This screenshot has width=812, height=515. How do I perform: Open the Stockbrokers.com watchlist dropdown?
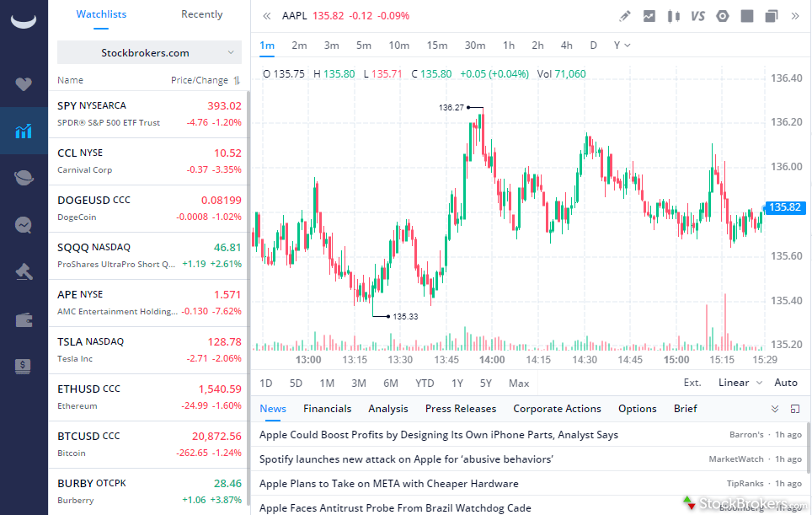point(148,52)
